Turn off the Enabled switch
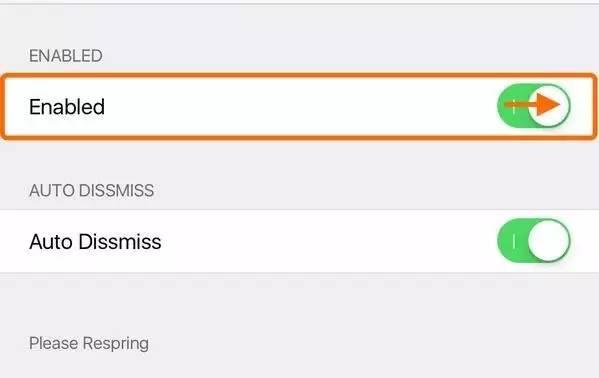The height and width of the screenshot is (378, 599). (533, 105)
